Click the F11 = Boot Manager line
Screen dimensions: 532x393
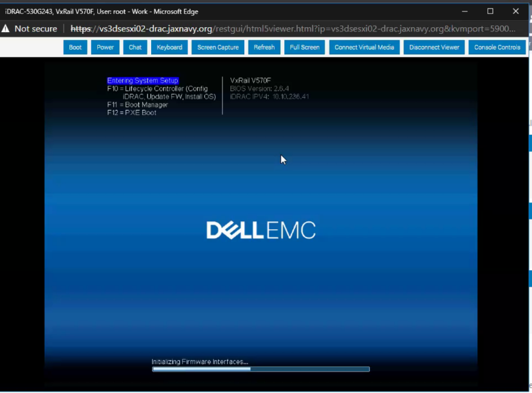[137, 105]
